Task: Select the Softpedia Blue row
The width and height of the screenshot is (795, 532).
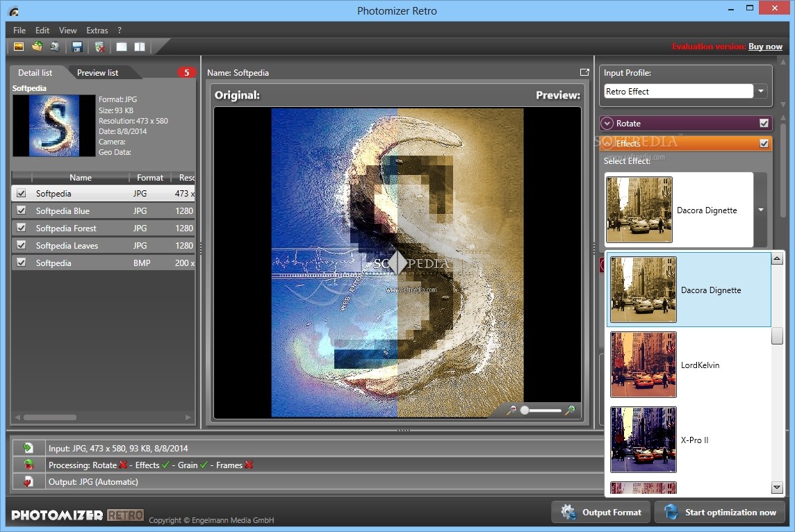Action: pos(103,210)
